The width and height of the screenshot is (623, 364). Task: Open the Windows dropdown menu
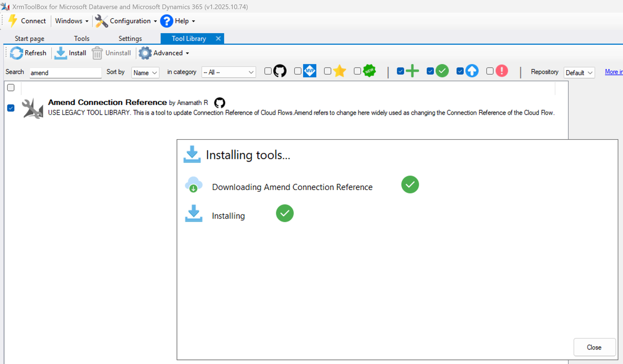tap(72, 21)
